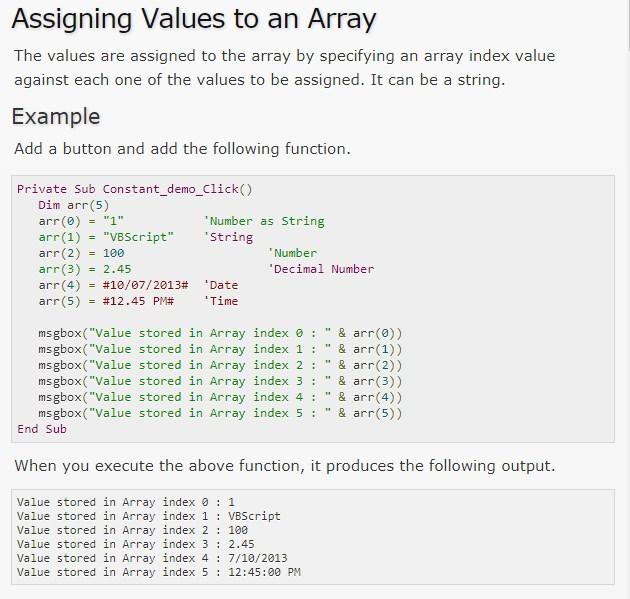
Task: Click the 'Decimal Number' comment
Action: coord(321,269)
